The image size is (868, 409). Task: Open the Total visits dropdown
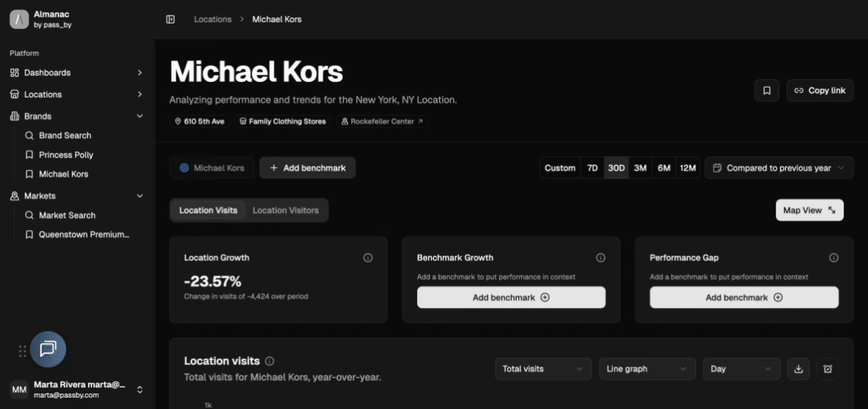(542, 369)
